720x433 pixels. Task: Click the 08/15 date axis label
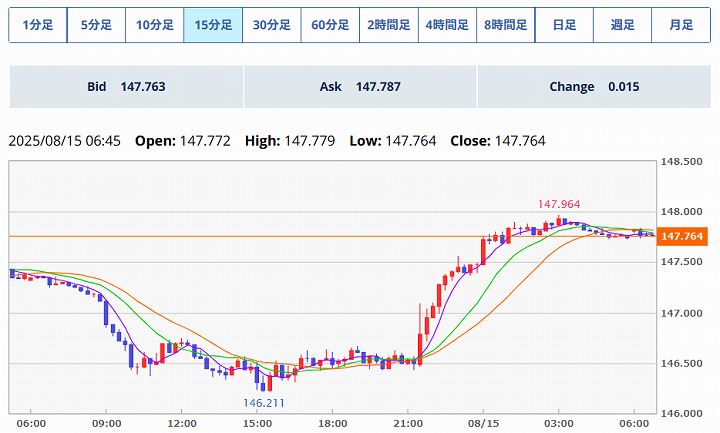(x=483, y=424)
